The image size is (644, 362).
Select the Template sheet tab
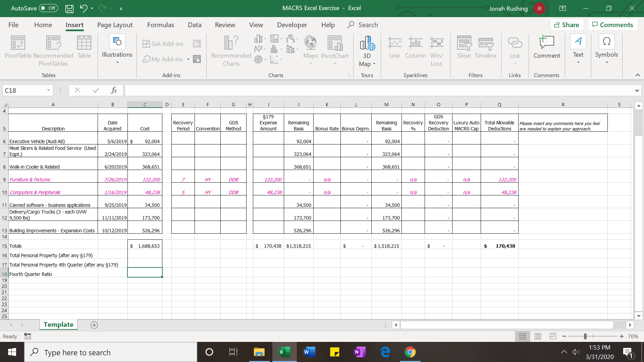pyautogui.click(x=58, y=324)
